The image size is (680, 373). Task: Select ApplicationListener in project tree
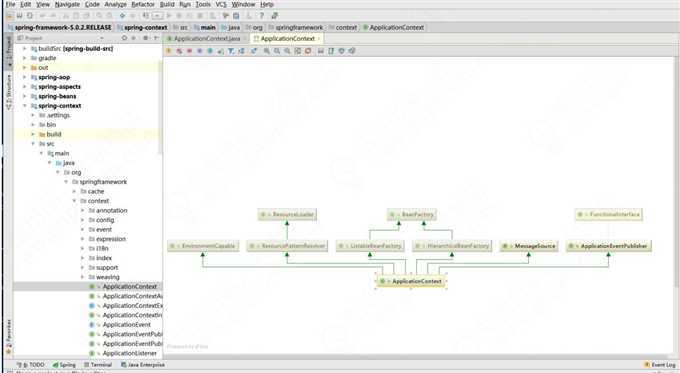pos(130,353)
